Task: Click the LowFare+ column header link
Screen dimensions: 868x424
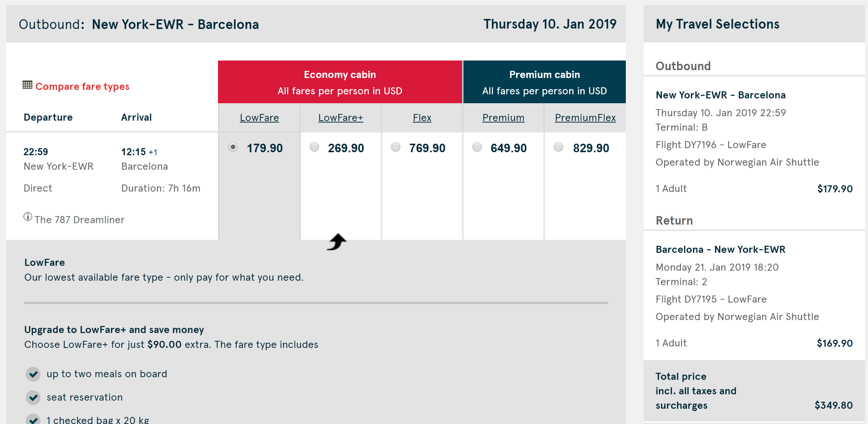Action: 341,118
